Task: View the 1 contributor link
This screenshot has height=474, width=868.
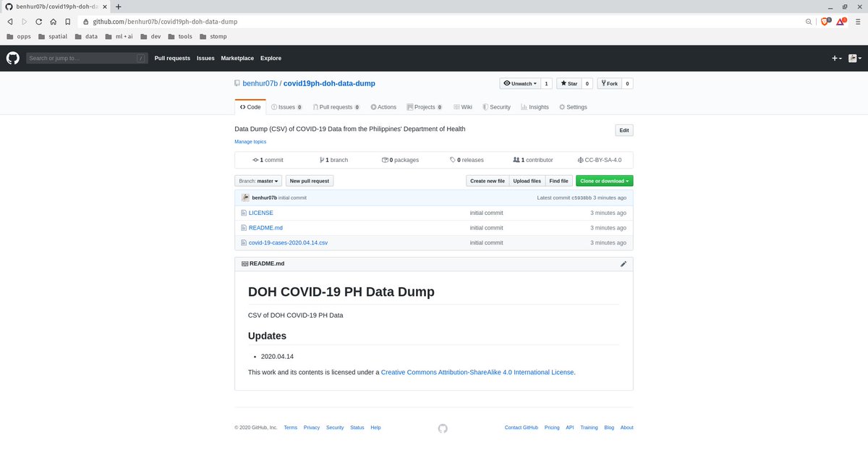Action: (x=532, y=160)
